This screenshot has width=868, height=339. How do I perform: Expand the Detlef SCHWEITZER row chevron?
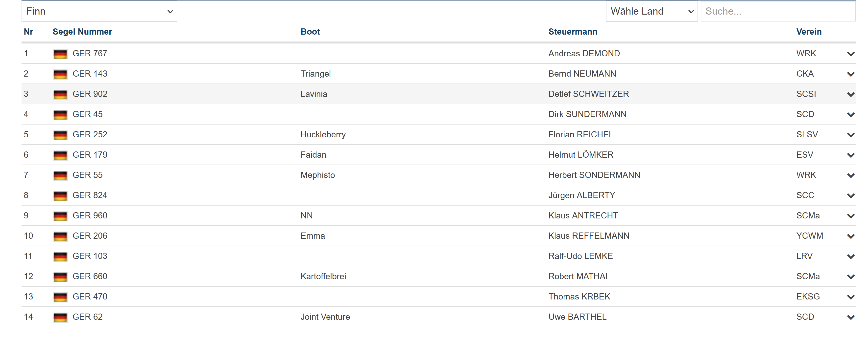click(x=850, y=94)
